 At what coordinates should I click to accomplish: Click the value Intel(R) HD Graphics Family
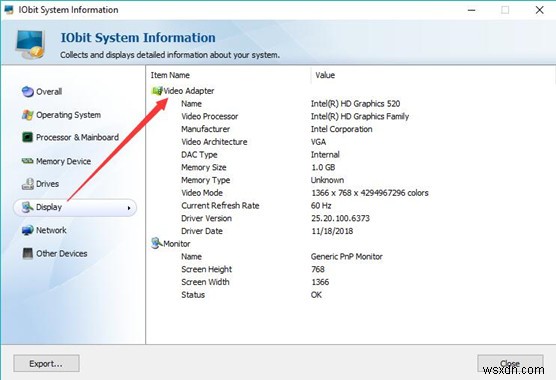click(x=360, y=116)
